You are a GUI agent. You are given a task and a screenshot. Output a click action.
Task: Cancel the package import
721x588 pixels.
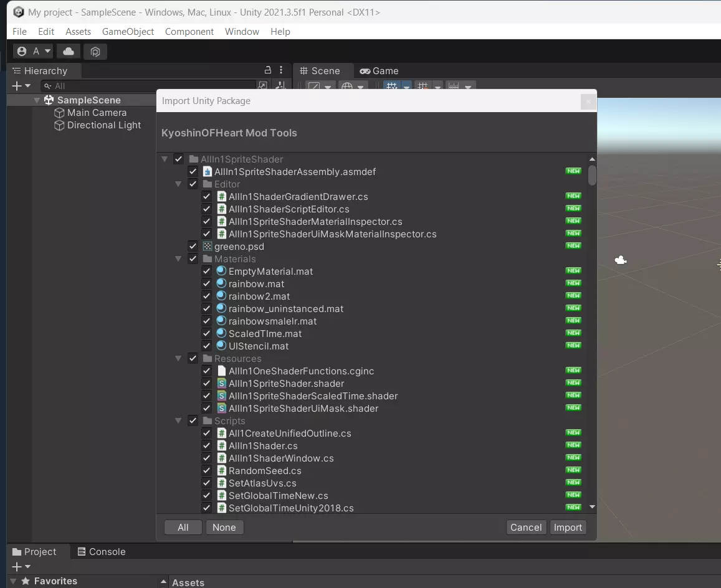click(526, 528)
